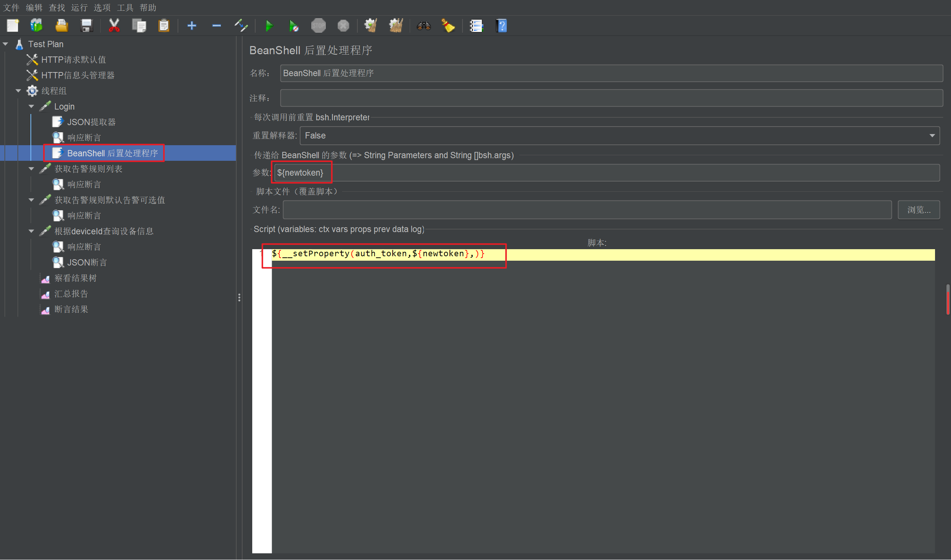The width and height of the screenshot is (951, 560).
Task: Collapse the 获取告警规则列表 node
Action: (31, 169)
